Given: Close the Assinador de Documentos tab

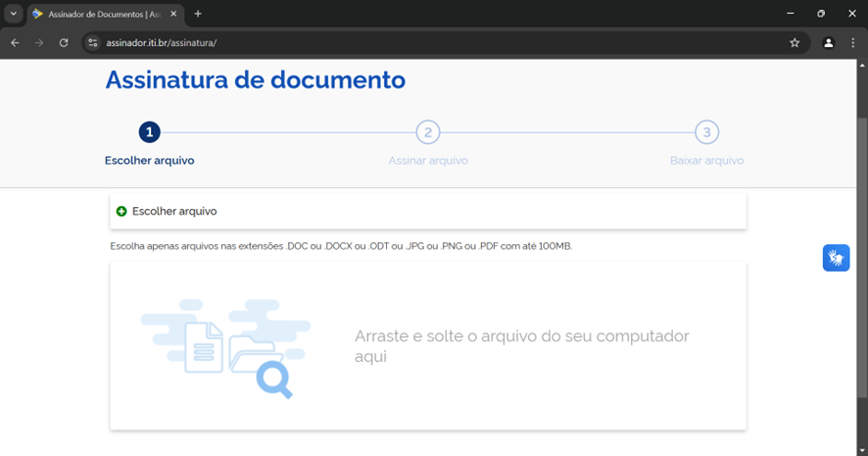Looking at the screenshot, I should point(174,14).
